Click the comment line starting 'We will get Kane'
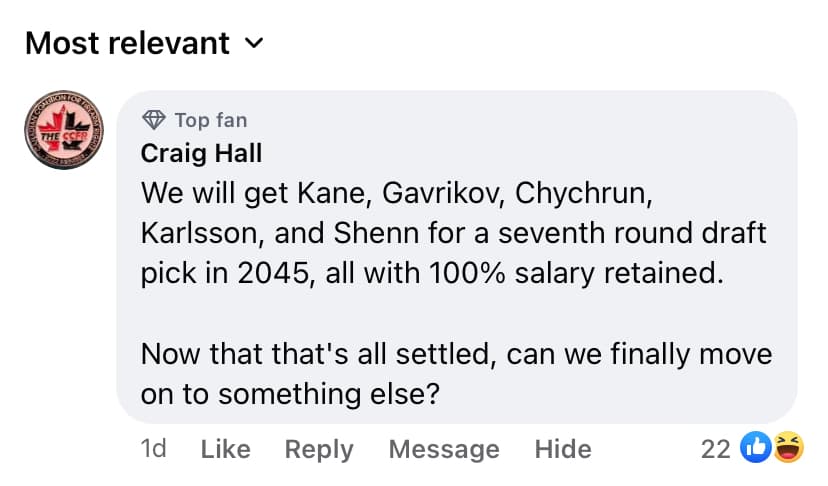 (x=396, y=191)
